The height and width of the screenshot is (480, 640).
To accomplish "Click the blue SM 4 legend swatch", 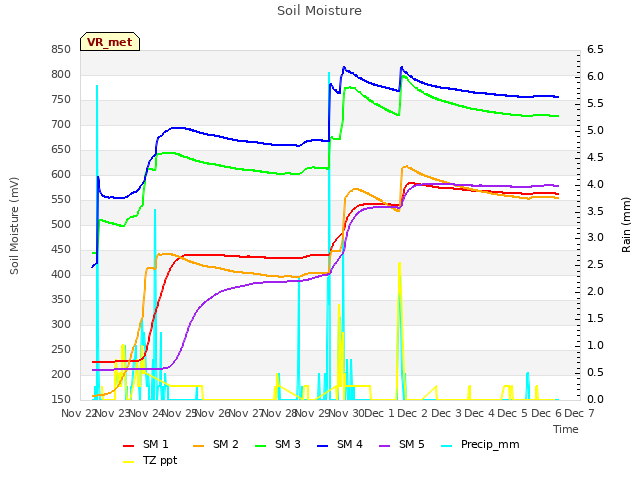I will click(323, 446).
